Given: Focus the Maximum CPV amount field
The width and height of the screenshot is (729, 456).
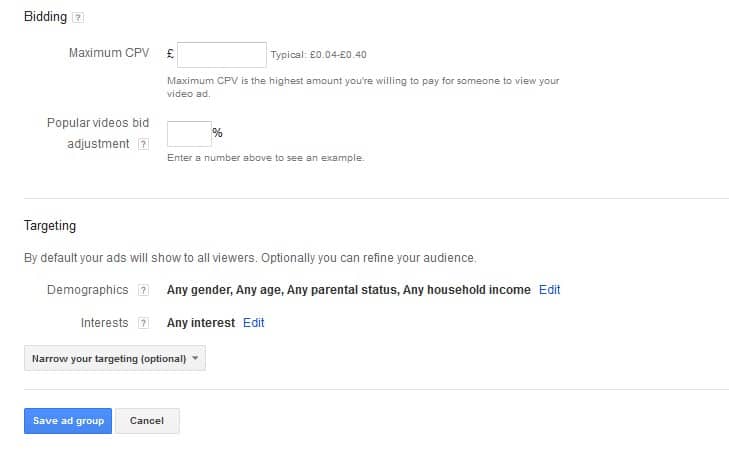Looking at the screenshot, I should click(222, 55).
